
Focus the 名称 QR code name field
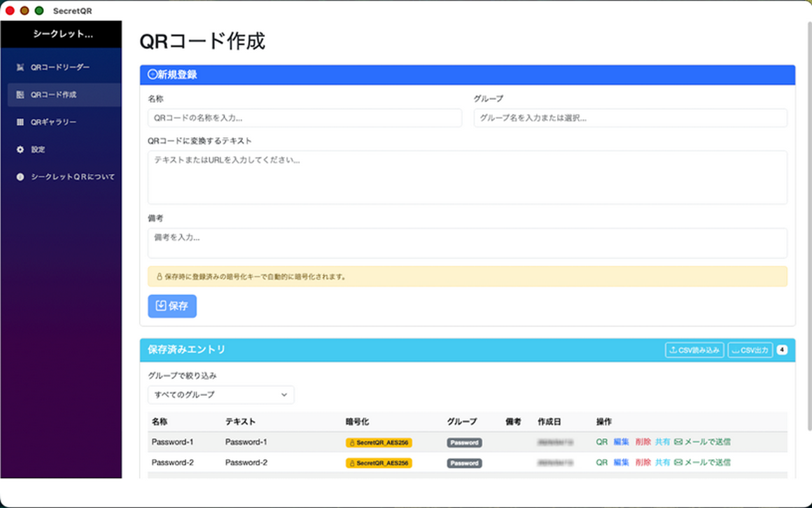(x=304, y=118)
